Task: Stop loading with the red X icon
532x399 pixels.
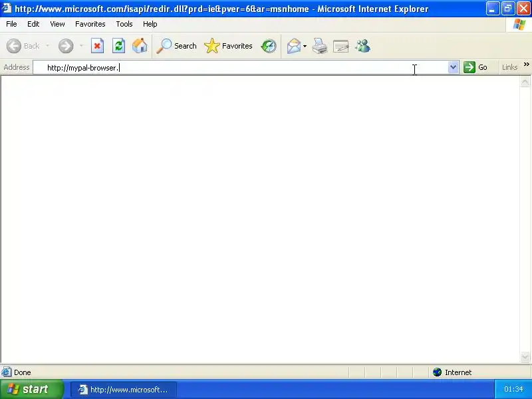Action: coord(97,46)
